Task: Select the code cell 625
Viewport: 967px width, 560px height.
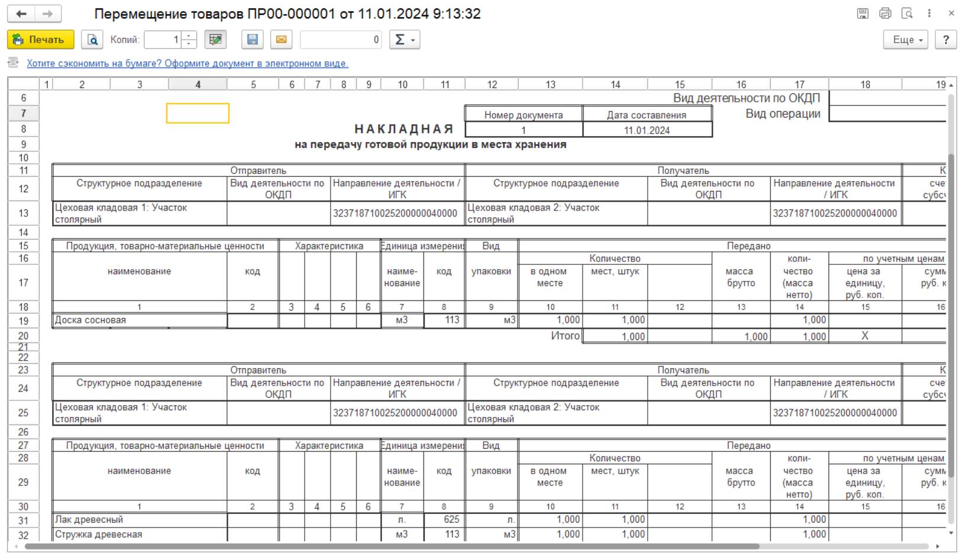Action: coord(444,520)
